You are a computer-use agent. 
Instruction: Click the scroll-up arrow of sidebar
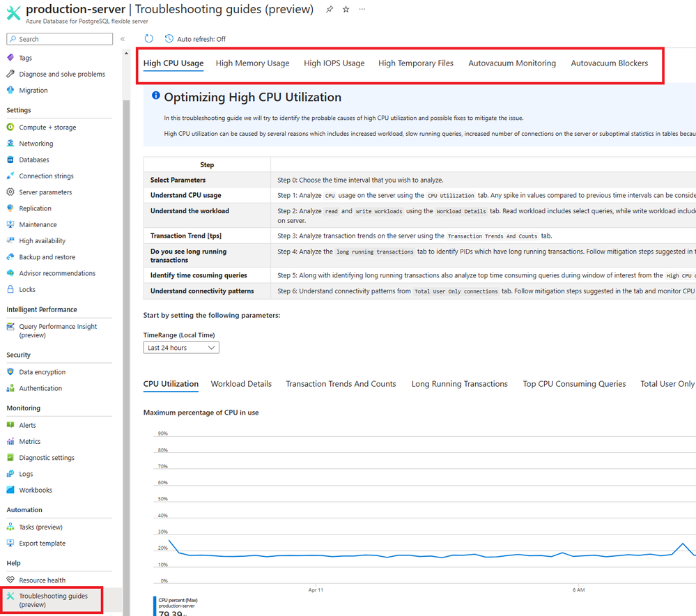tap(127, 53)
